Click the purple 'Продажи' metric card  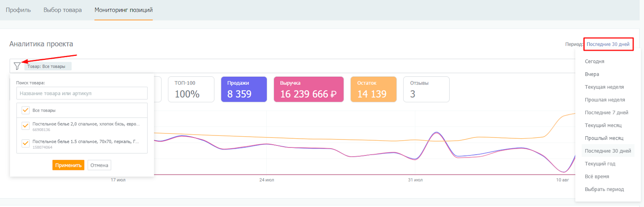244,89
